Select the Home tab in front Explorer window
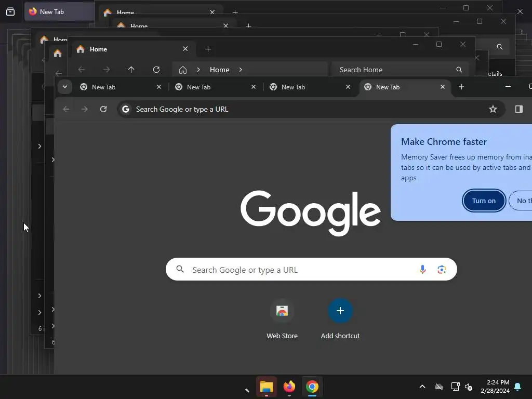Screen dimensions: 532x399 [x=132, y=49]
